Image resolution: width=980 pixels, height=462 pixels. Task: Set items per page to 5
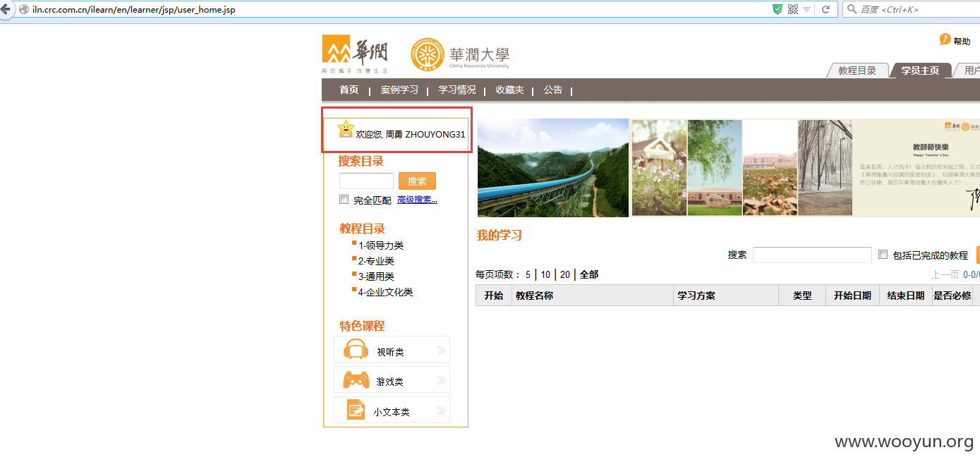(x=528, y=274)
